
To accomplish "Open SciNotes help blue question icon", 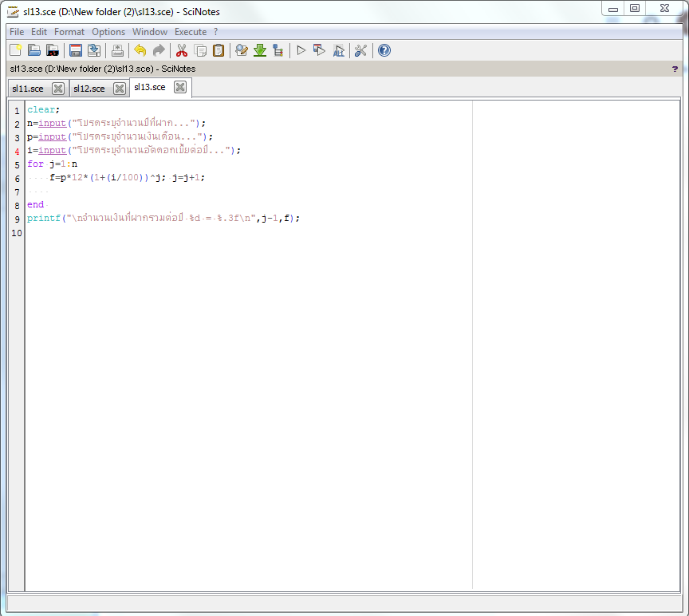I will coord(384,50).
